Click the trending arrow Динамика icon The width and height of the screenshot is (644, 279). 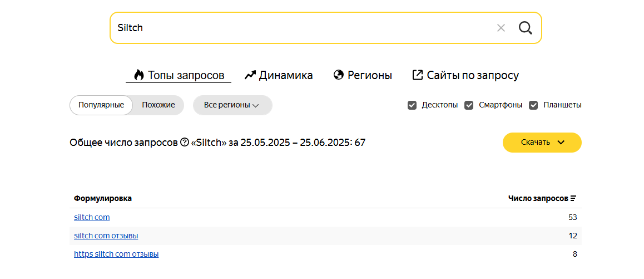[x=250, y=75]
